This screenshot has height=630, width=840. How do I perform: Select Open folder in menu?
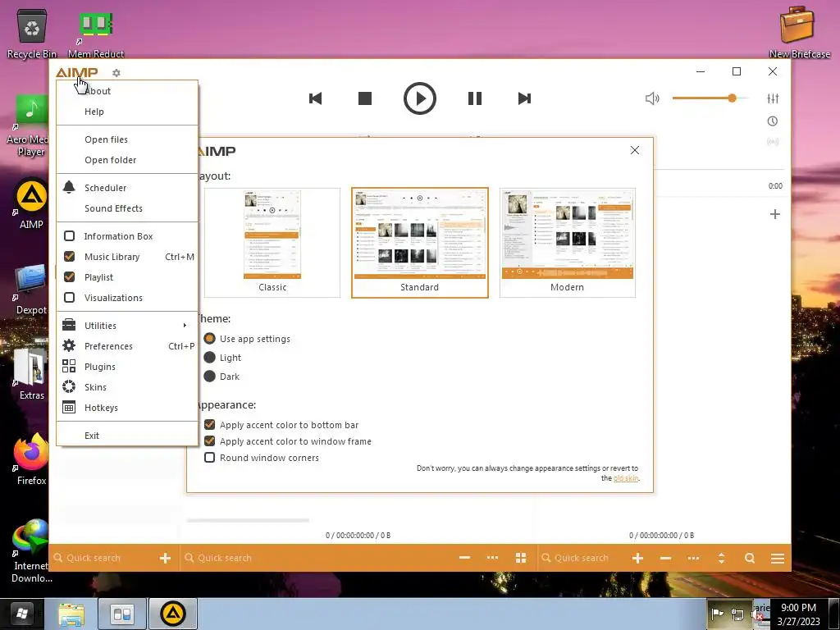111,160
